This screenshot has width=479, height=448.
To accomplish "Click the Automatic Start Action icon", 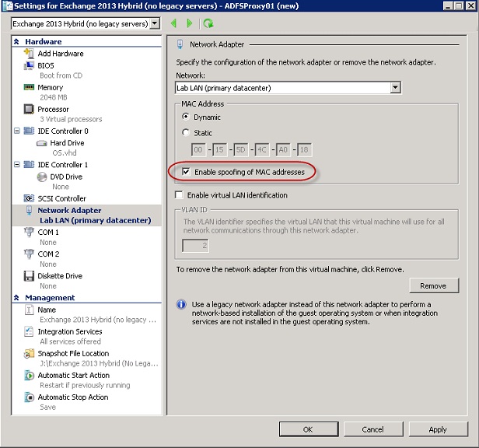I will coord(29,375).
